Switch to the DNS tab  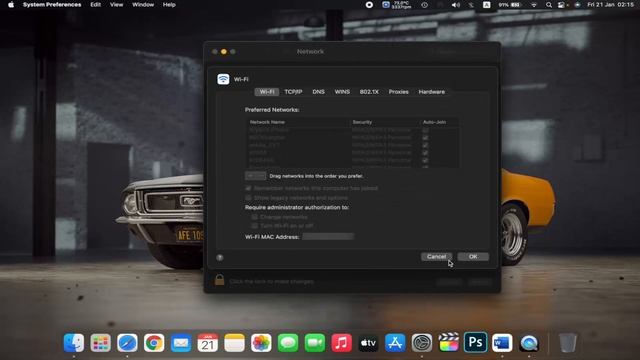point(318,92)
